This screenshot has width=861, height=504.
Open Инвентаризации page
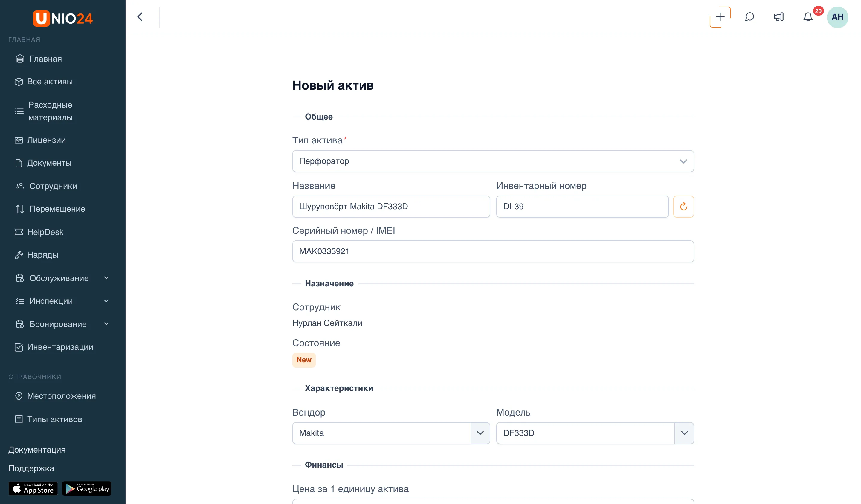point(54,347)
